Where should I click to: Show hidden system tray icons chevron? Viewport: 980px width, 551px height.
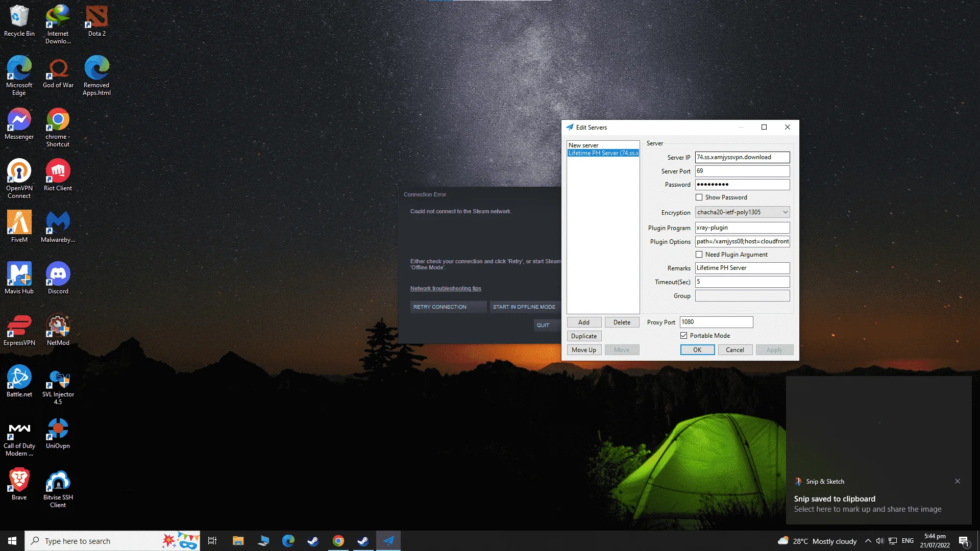[x=868, y=541]
